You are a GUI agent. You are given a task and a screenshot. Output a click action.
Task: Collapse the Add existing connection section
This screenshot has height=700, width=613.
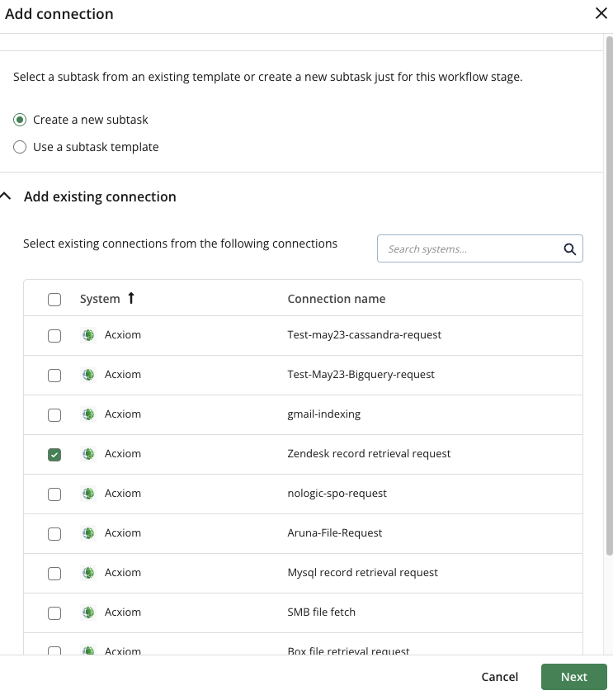click(8, 196)
